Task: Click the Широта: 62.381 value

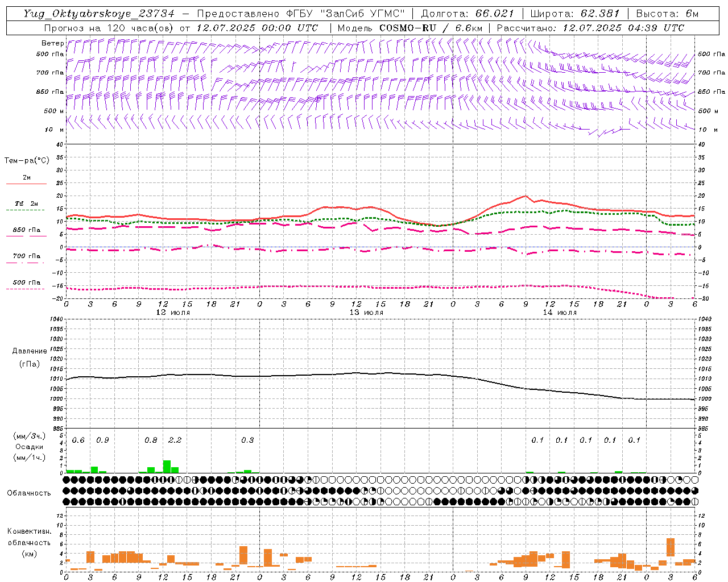Action: pyautogui.click(x=574, y=14)
